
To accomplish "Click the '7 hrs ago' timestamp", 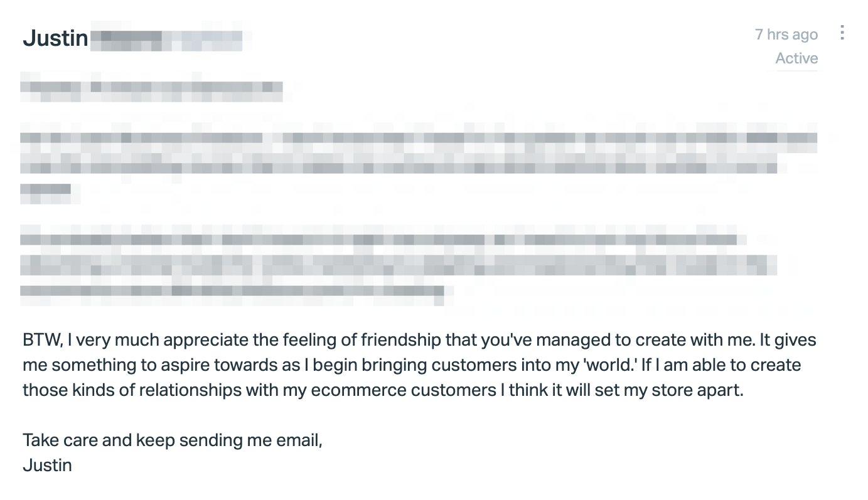I will pyautogui.click(x=786, y=34).
